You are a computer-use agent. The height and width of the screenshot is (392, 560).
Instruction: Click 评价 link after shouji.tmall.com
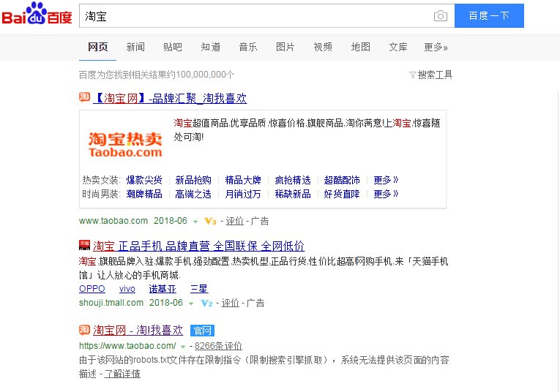pos(231,304)
